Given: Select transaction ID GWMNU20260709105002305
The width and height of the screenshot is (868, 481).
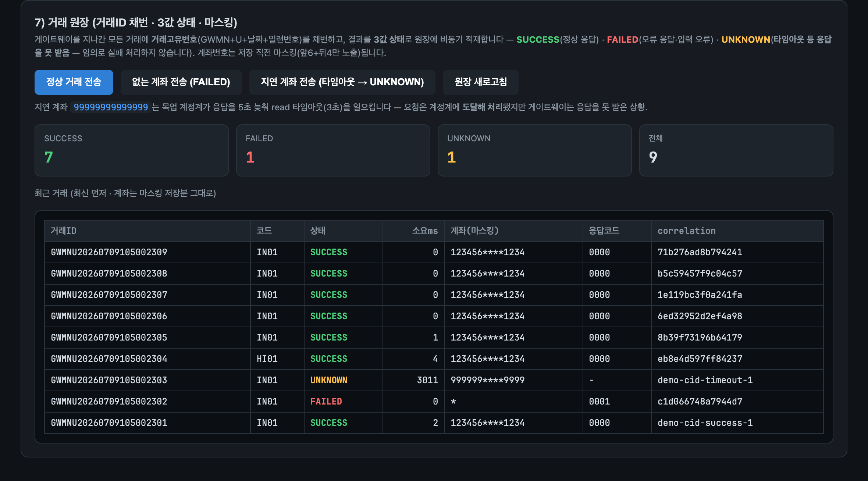Looking at the screenshot, I should pos(109,338).
